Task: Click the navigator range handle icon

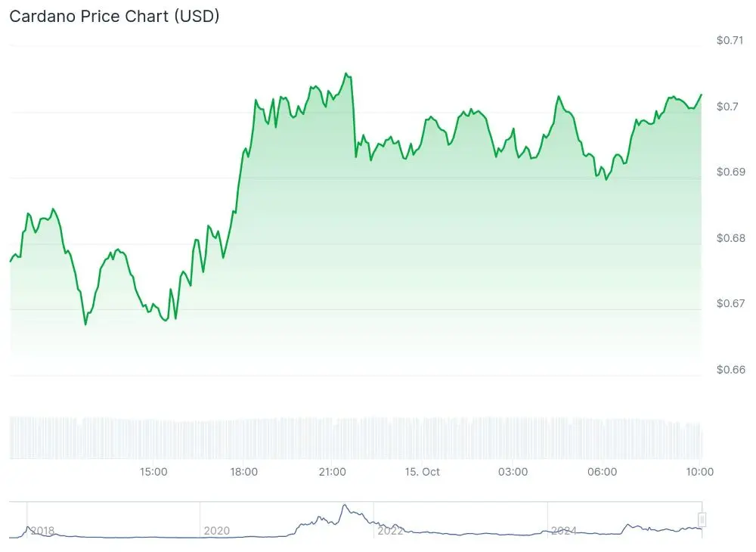Action: pos(702,519)
